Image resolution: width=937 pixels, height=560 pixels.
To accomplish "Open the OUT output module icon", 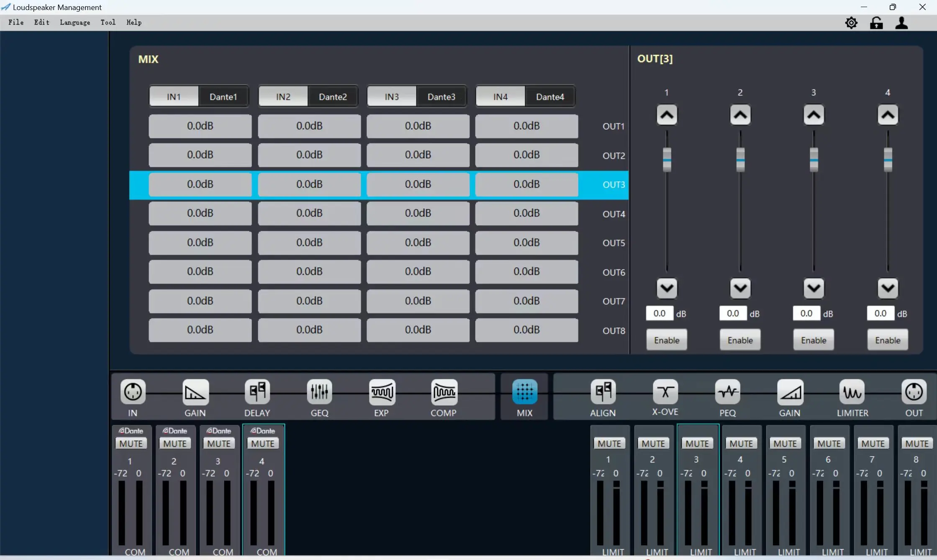I will pyautogui.click(x=914, y=392).
